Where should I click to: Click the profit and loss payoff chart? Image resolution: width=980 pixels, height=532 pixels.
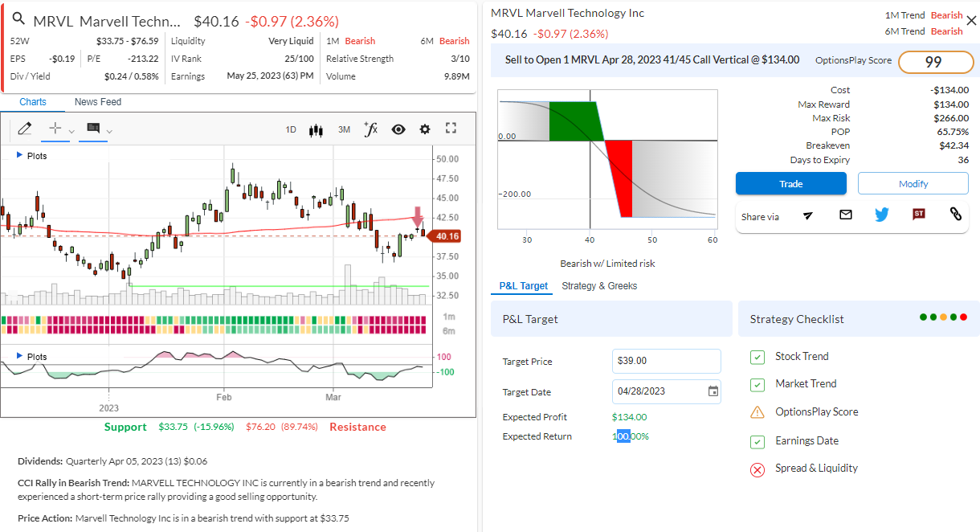point(606,161)
